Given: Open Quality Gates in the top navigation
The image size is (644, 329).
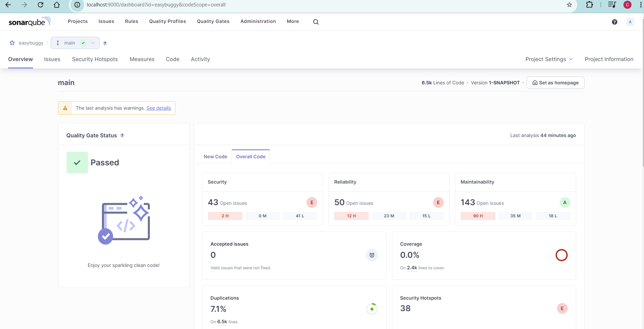Looking at the screenshot, I should pyautogui.click(x=213, y=21).
